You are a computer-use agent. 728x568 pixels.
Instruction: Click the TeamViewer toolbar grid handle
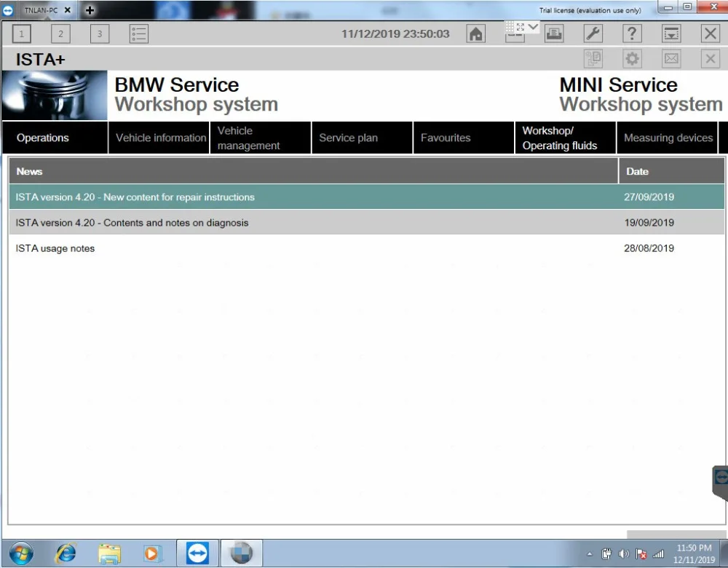[510, 26]
